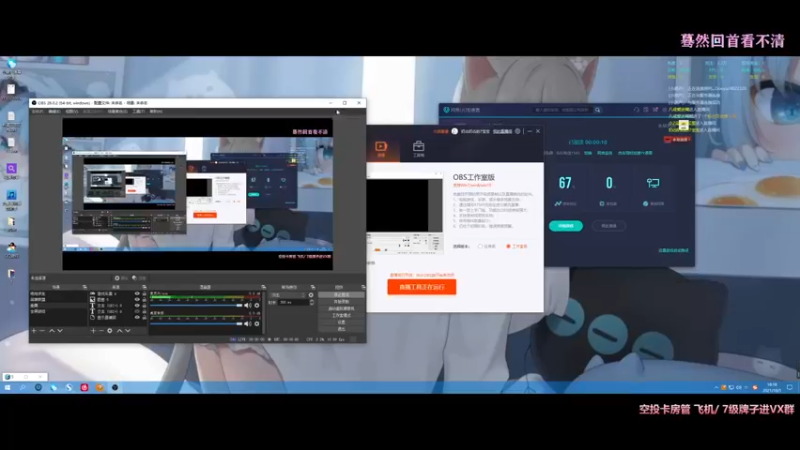The image size is (800, 450).
Task: Pop out the Audio Mixer dock panel
Action: [263, 287]
